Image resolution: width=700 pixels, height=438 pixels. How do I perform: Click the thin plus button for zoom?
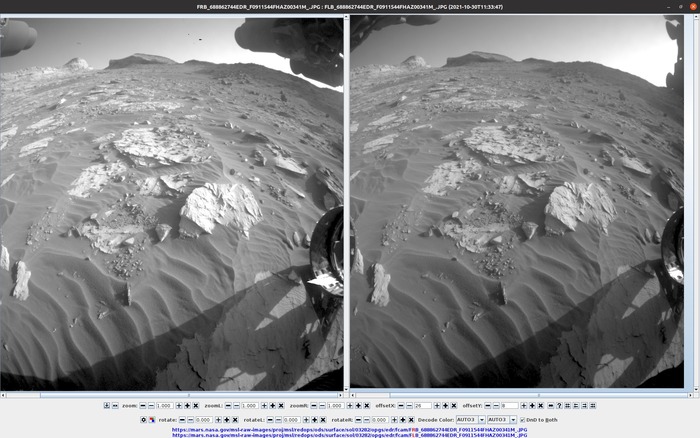(x=179, y=405)
